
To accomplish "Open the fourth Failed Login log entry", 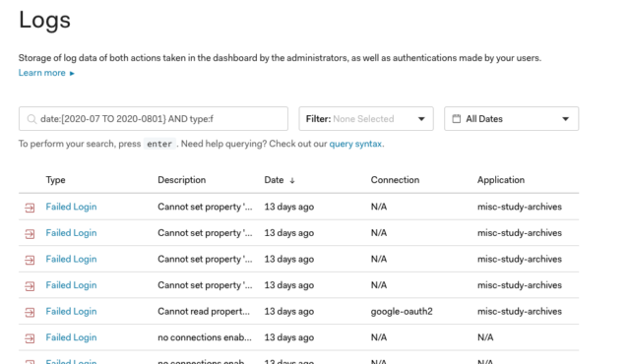I will 71,285.
